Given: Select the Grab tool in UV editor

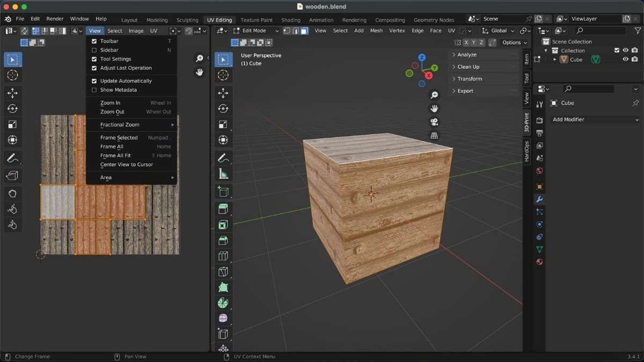Looking at the screenshot, I should click(12, 194).
